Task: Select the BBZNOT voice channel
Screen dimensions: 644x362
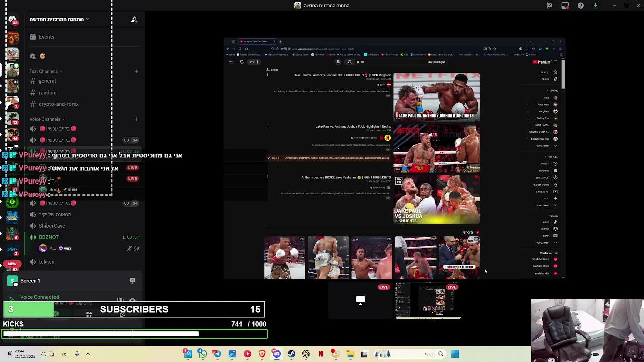Action: coord(49,237)
